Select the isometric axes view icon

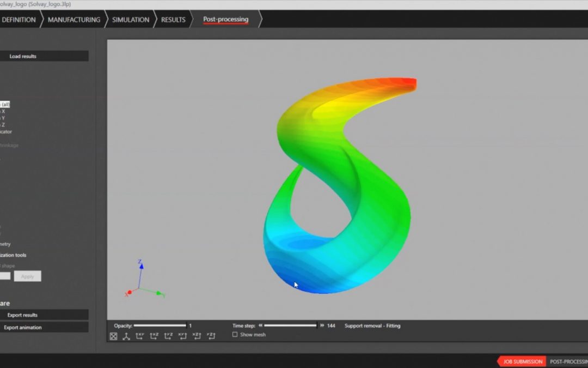[x=126, y=336]
